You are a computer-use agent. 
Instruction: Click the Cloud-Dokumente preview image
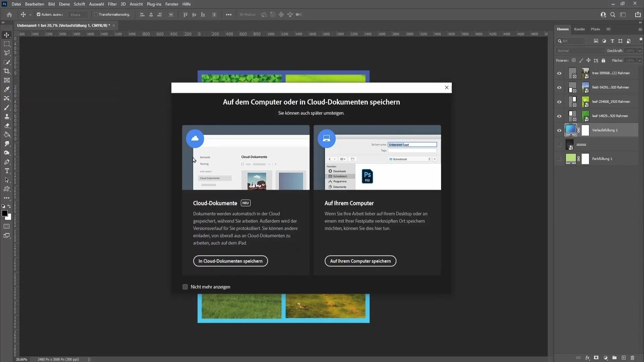(x=246, y=158)
